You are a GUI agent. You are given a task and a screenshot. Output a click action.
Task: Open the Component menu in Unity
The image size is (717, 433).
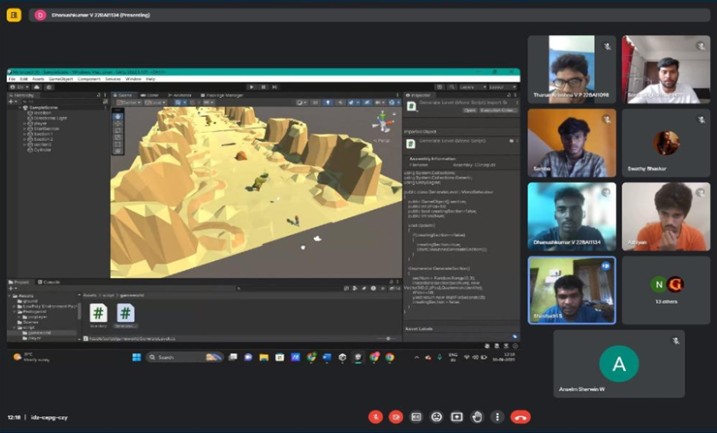coord(89,79)
